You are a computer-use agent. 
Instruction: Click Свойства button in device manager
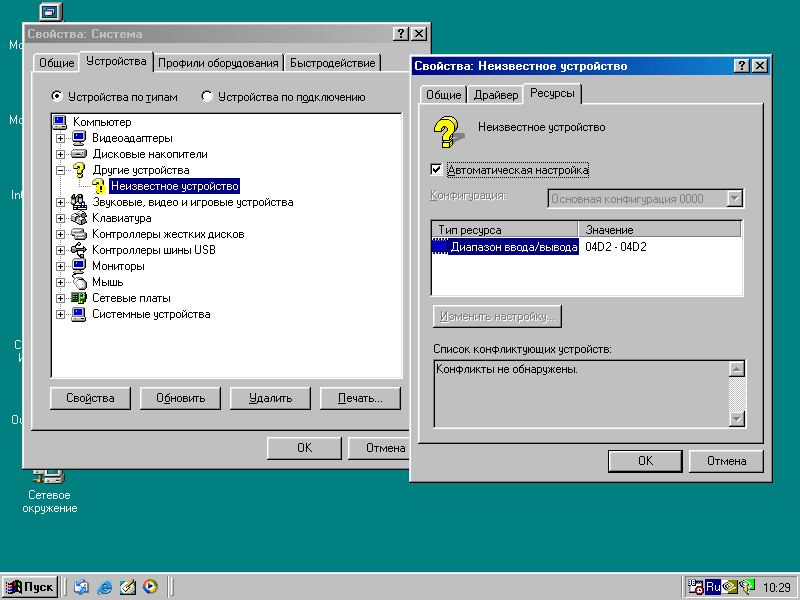coord(90,398)
